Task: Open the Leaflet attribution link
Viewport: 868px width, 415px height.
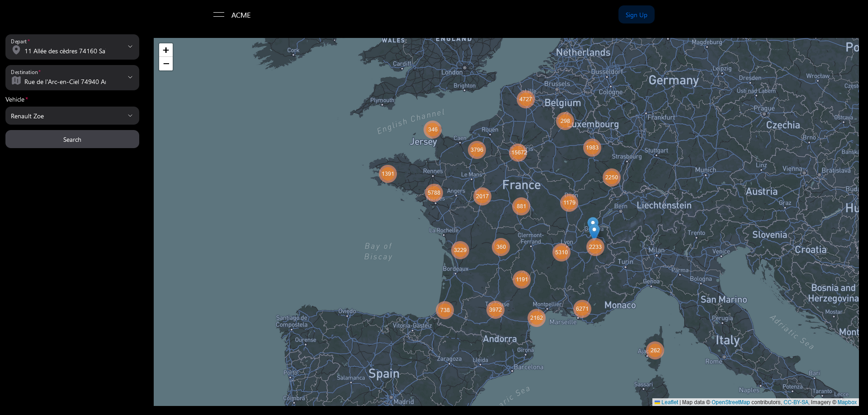Action: coord(669,402)
